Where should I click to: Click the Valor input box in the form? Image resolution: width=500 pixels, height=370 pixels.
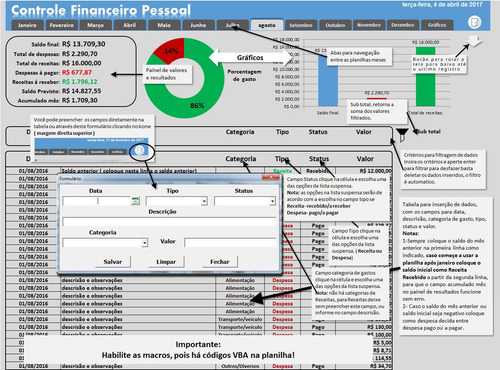(x=230, y=242)
